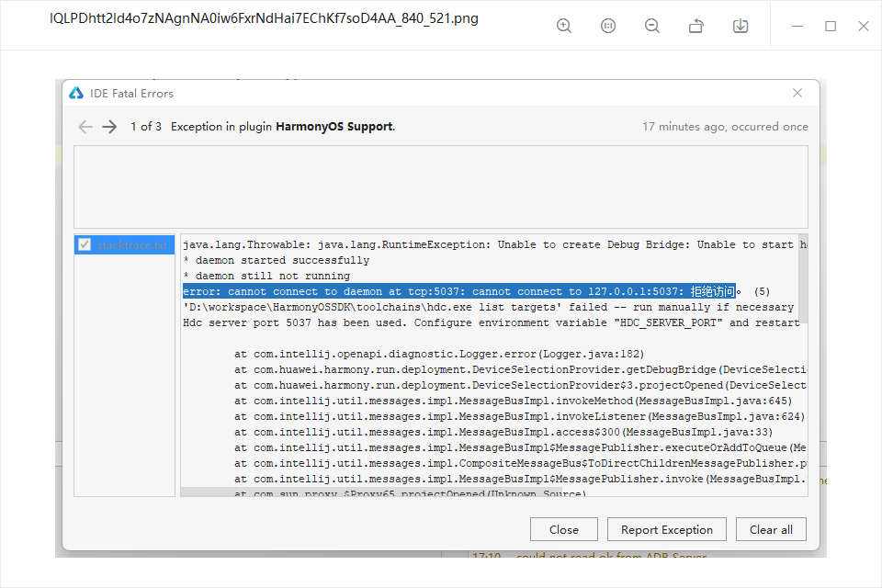Click the 'Logger.error(Logger.java:182)' stack frame
The width and height of the screenshot is (882, 588).
click(439, 355)
